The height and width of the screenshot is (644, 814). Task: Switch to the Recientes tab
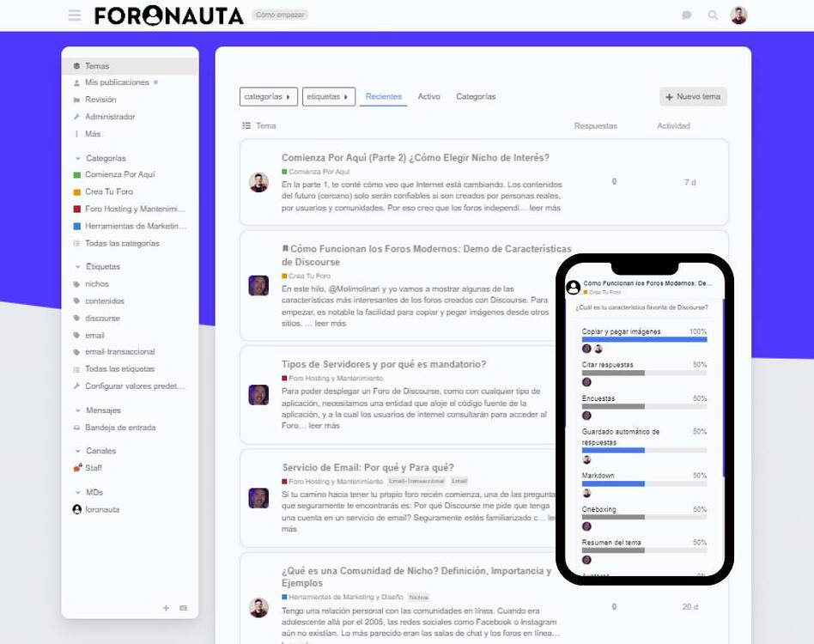[383, 96]
